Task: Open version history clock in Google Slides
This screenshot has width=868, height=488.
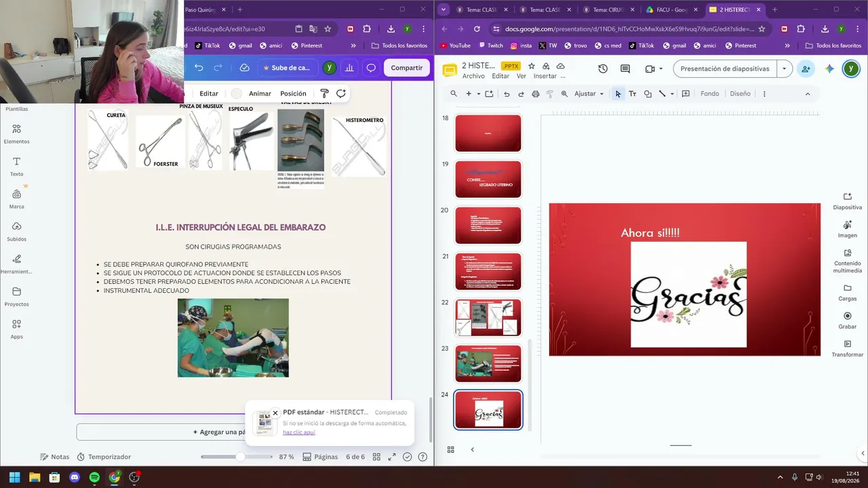Action: (x=603, y=68)
